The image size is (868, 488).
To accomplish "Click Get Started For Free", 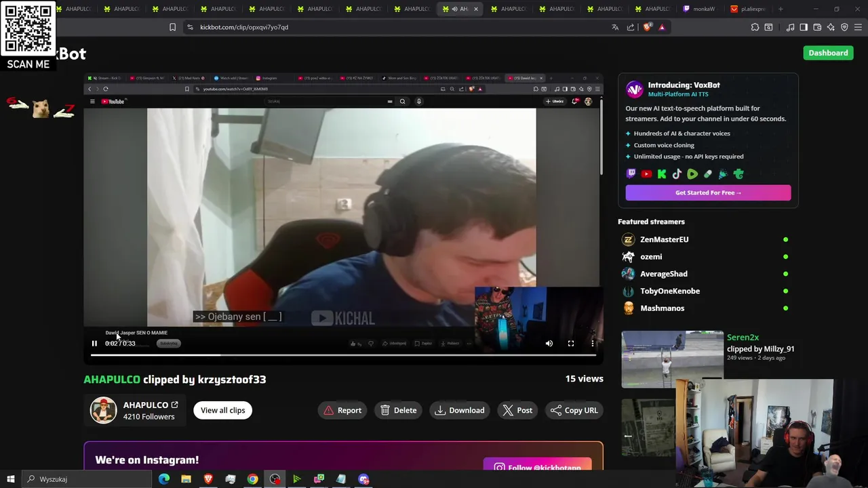I will pos(708,192).
